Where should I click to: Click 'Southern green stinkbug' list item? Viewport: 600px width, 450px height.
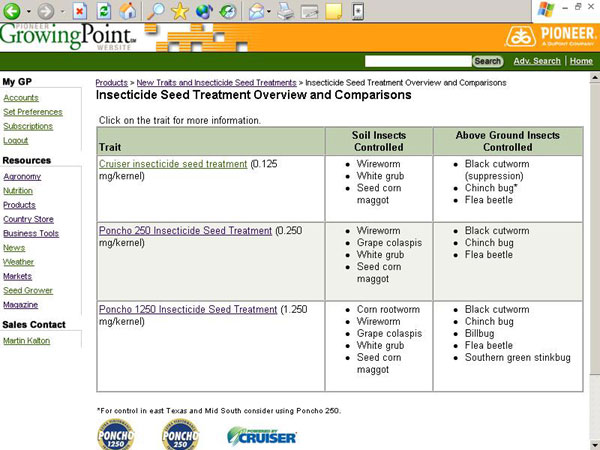[517, 358]
